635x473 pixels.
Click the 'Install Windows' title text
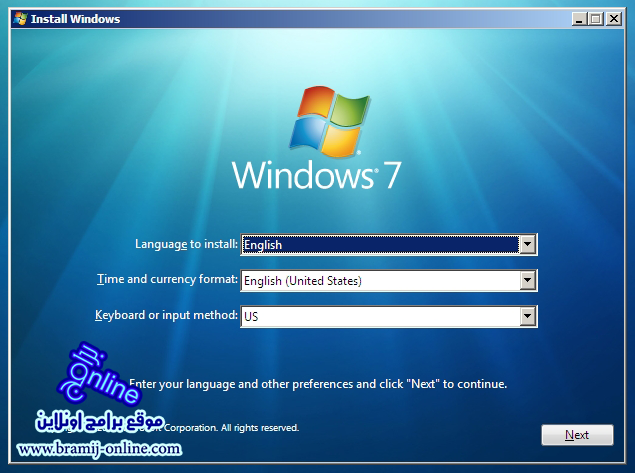(75, 19)
